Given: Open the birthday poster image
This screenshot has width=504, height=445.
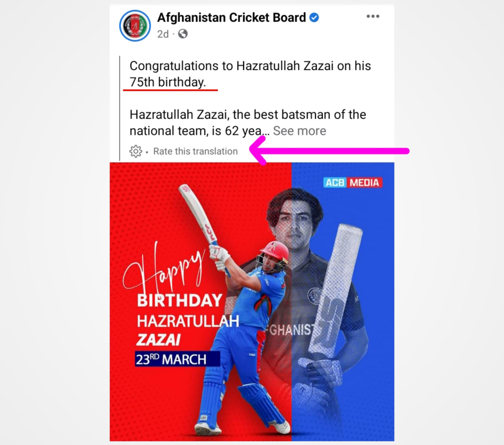Looking at the screenshot, I should coord(252,302).
